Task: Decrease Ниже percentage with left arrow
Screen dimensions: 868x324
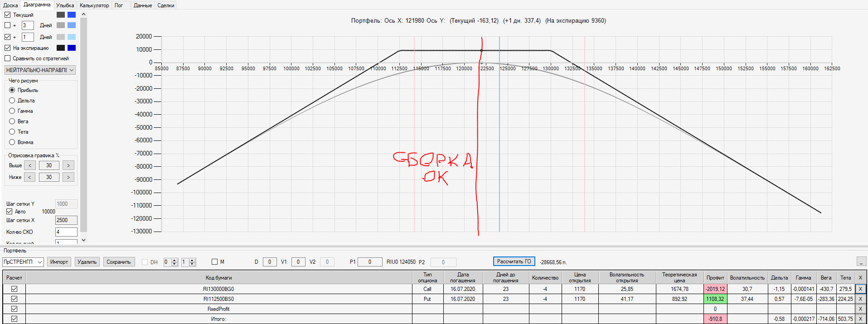Action: tap(30, 177)
